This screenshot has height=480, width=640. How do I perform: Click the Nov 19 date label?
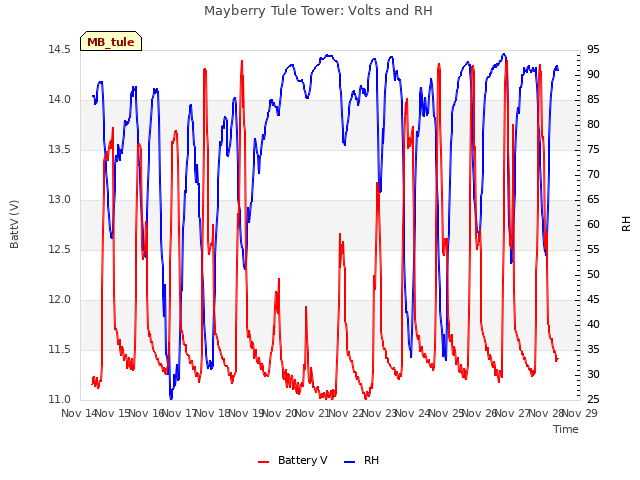(246, 413)
